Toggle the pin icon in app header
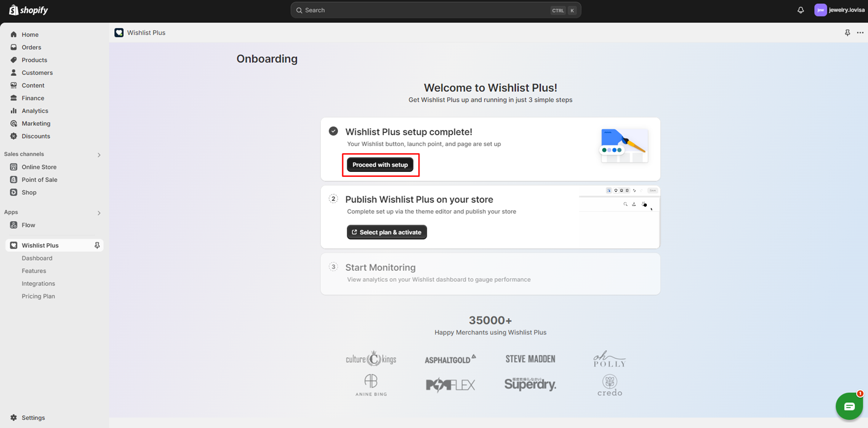The image size is (868, 428). (847, 33)
